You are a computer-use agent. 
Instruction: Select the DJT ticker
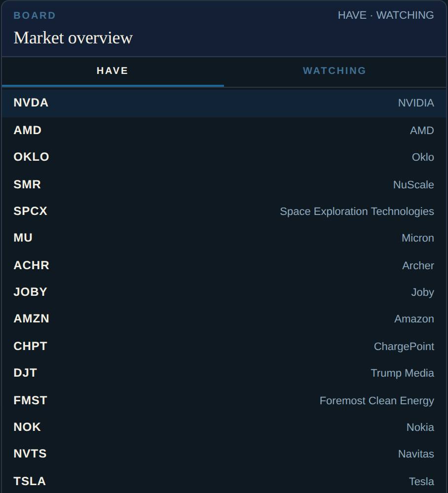click(25, 373)
